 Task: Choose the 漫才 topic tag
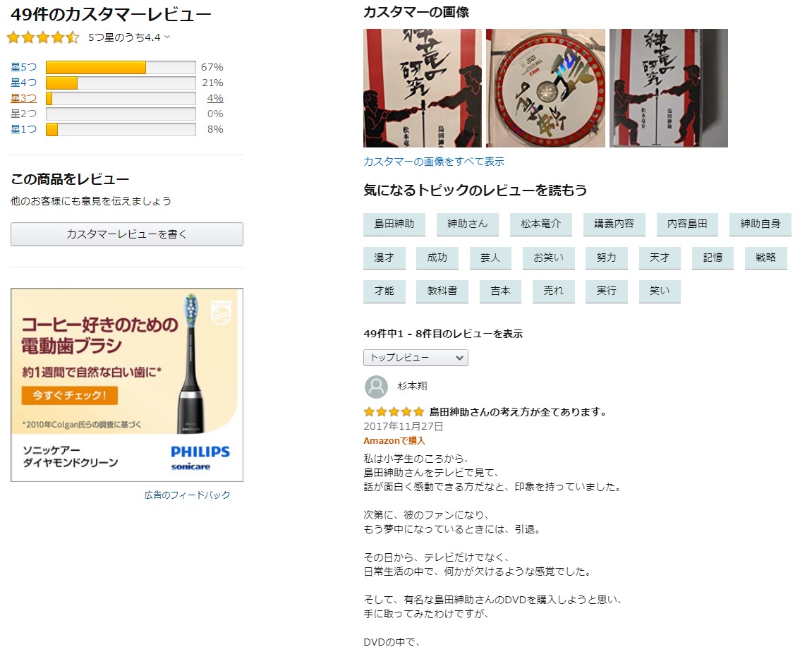tap(384, 258)
